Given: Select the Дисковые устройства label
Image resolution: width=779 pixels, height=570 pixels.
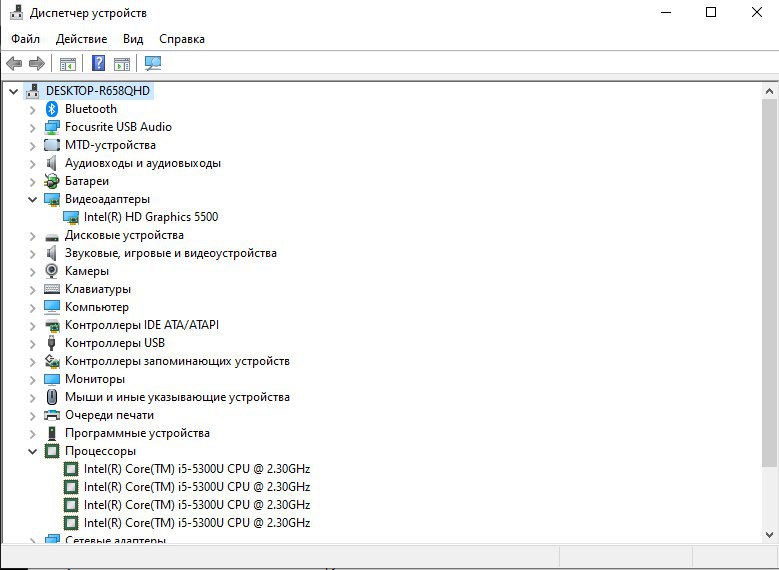Looking at the screenshot, I should pos(124,235).
